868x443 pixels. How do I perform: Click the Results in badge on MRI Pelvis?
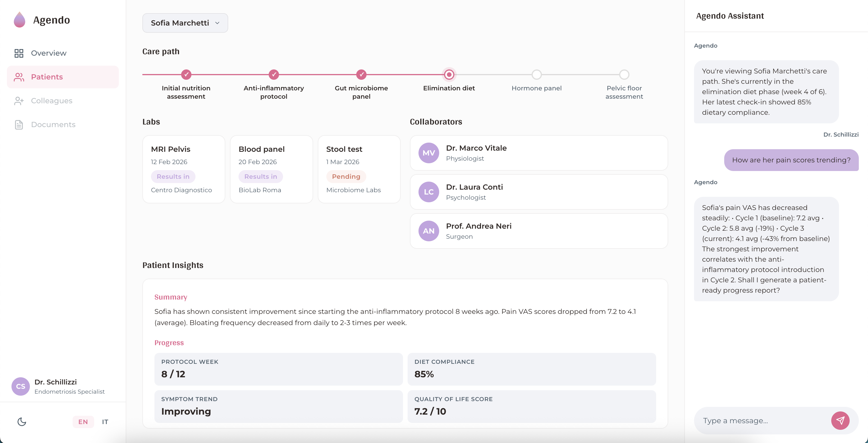(x=173, y=176)
